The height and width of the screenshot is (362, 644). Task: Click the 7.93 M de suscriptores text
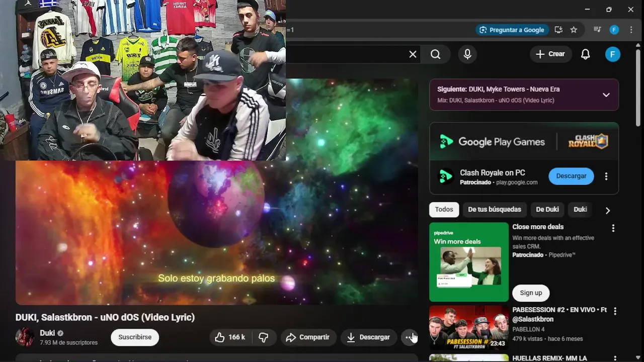point(69,342)
